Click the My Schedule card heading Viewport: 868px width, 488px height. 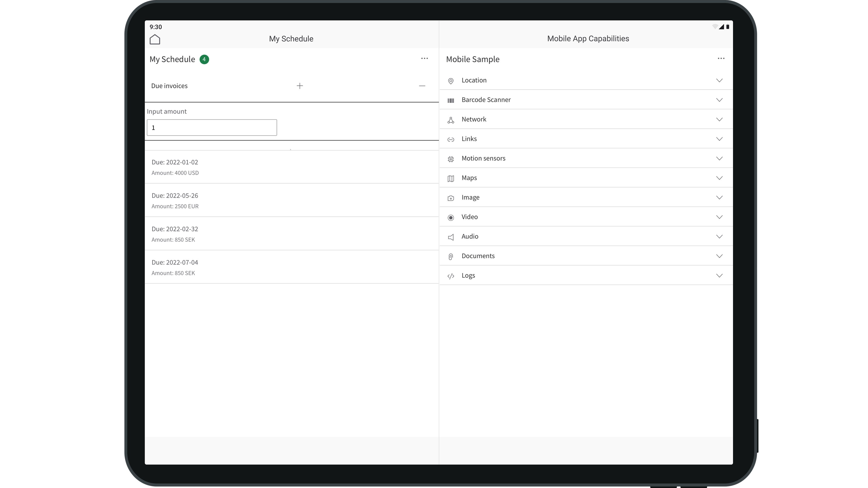[172, 59]
